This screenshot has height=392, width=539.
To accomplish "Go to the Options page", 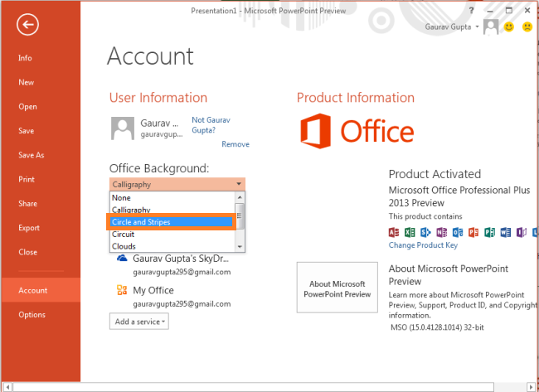I will pos(32,314).
